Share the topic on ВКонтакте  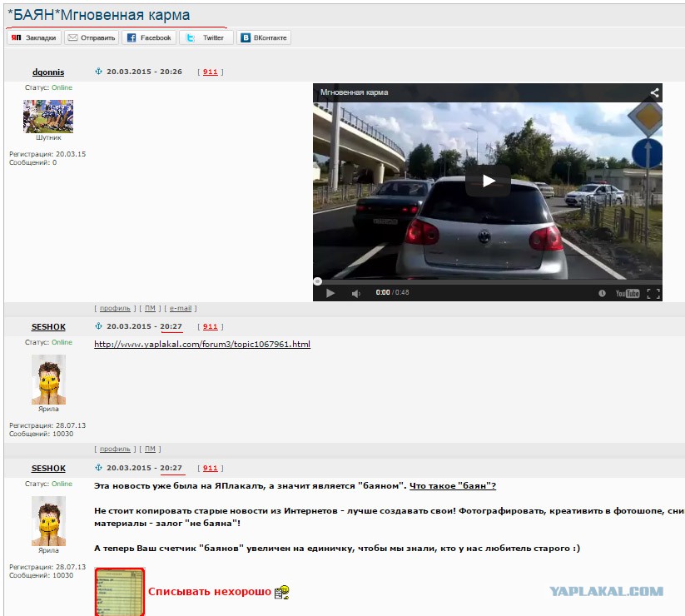coord(264,37)
